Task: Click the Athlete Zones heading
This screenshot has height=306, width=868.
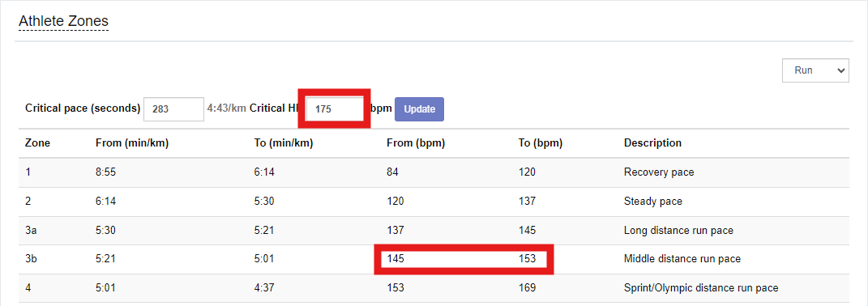Action: tap(64, 22)
